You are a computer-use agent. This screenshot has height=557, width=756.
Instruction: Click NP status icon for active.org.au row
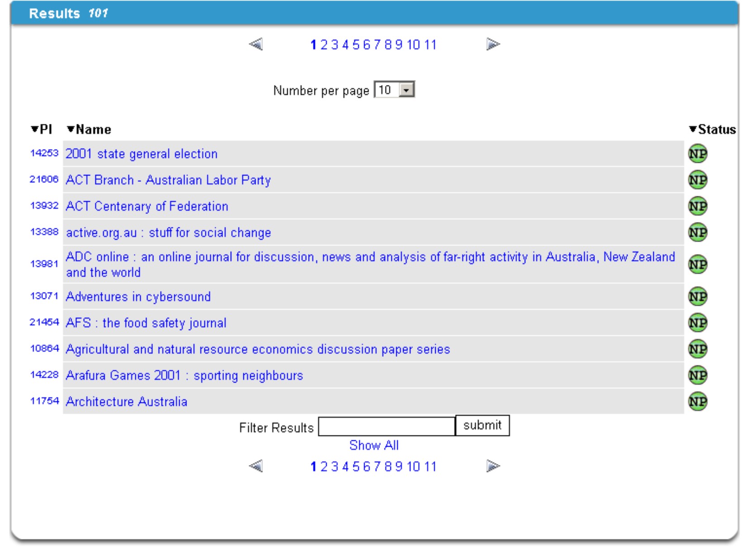tap(697, 232)
